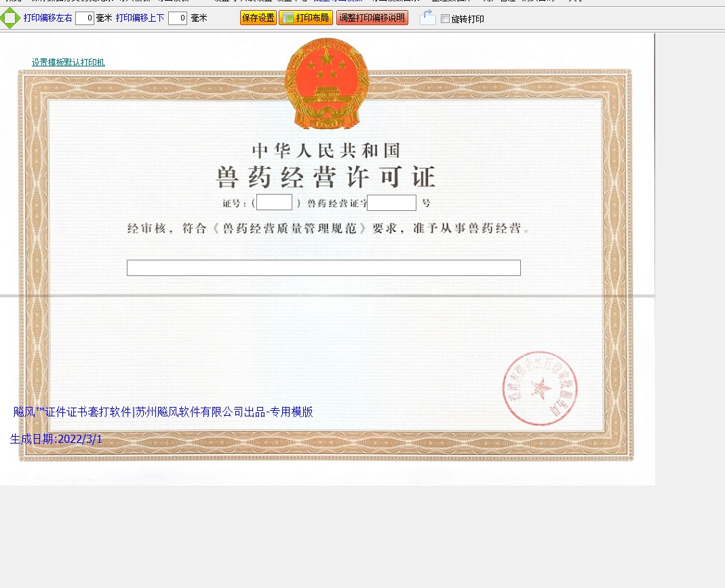Click the 飓风证件证书套打软件 footer text
Image resolution: width=725 pixels, height=588 pixels.
point(163,412)
